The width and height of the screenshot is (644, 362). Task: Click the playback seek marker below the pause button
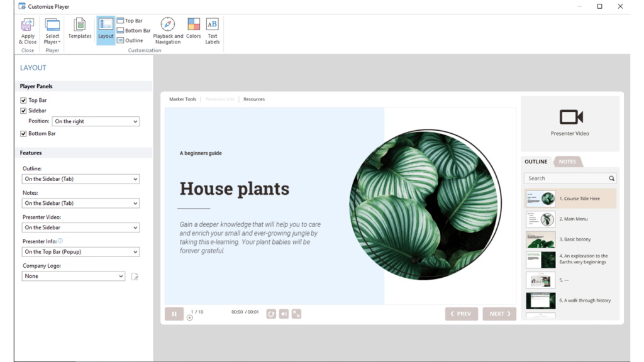[190, 319]
